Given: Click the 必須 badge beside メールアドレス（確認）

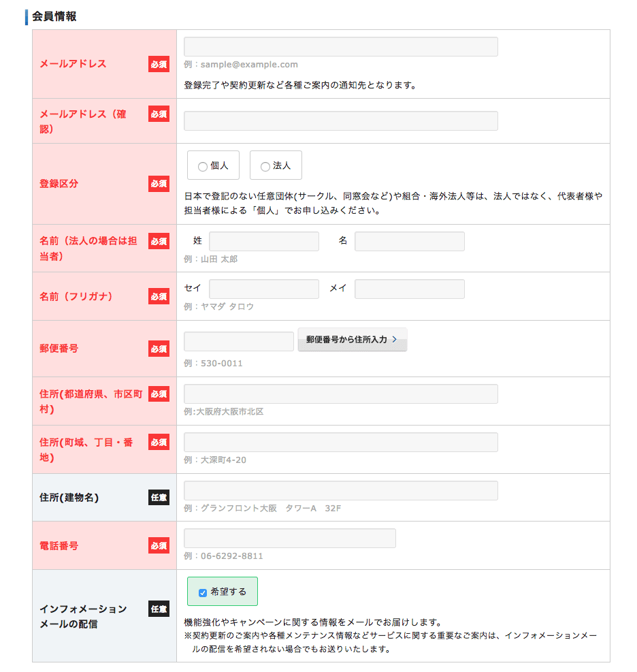Looking at the screenshot, I should [159, 114].
